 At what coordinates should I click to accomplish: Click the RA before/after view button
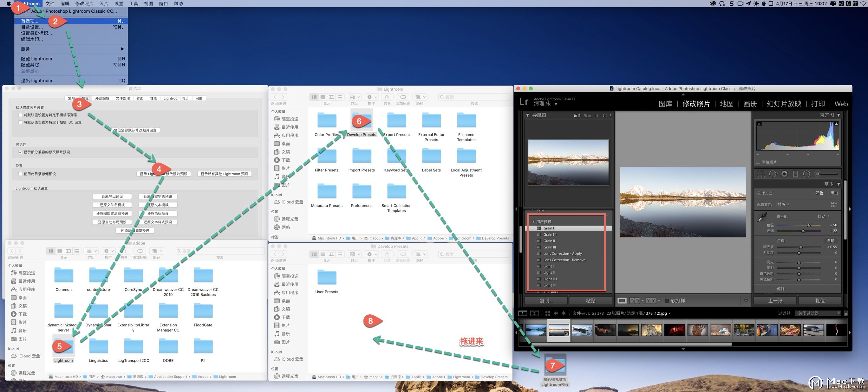pos(635,300)
